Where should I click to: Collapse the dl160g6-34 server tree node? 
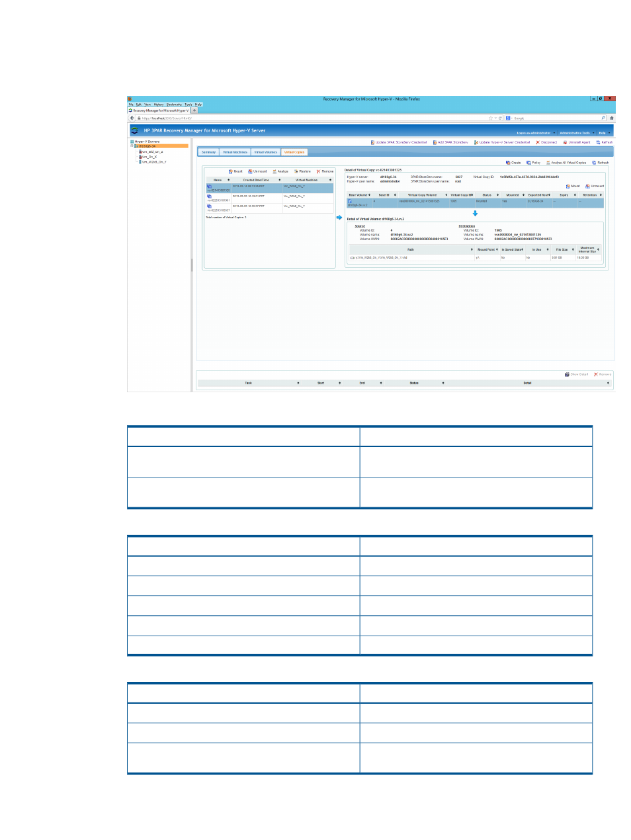point(132,146)
